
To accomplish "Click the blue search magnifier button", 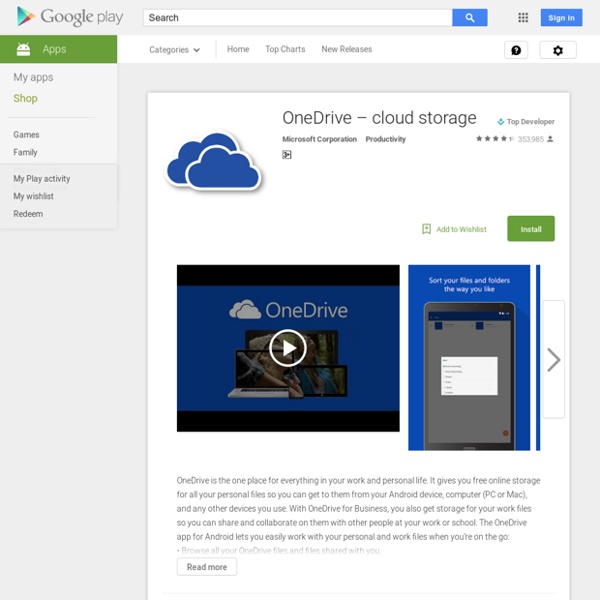I will pos(469,18).
